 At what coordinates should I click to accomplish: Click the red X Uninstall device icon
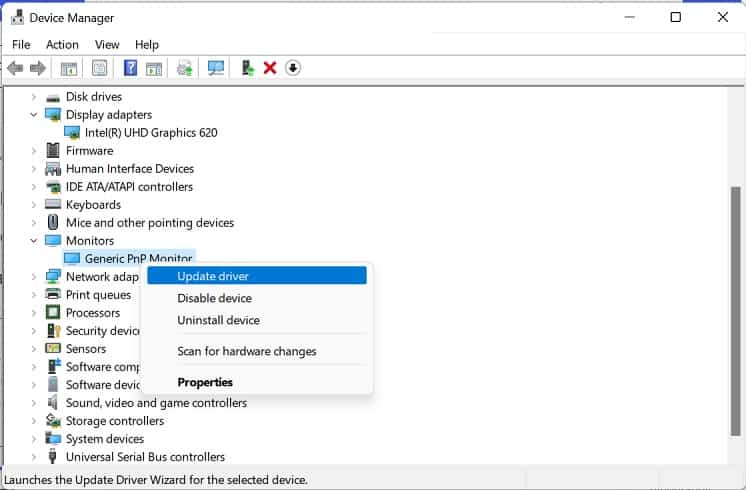tap(270, 68)
